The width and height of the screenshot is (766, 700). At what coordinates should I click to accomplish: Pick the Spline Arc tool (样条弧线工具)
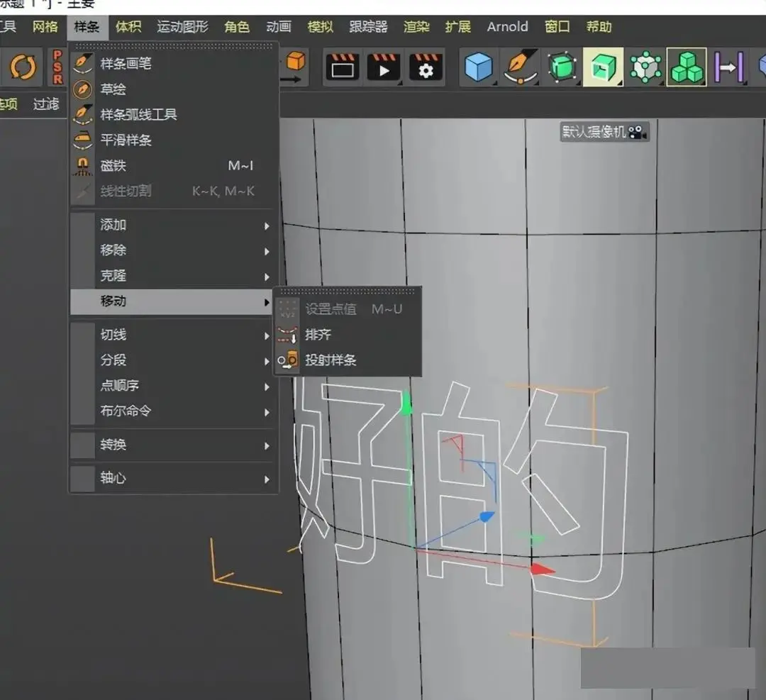tap(138, 115)
